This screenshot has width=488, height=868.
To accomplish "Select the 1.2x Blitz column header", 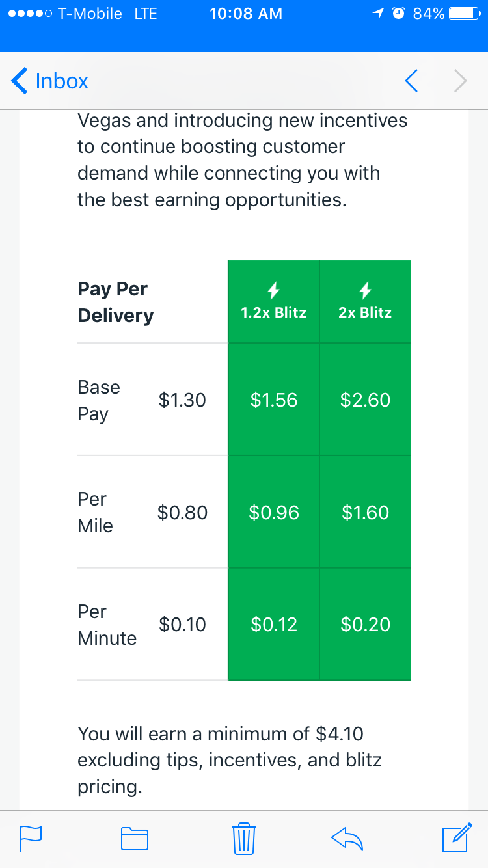I will pyautogui.click(x=273, y=313).
